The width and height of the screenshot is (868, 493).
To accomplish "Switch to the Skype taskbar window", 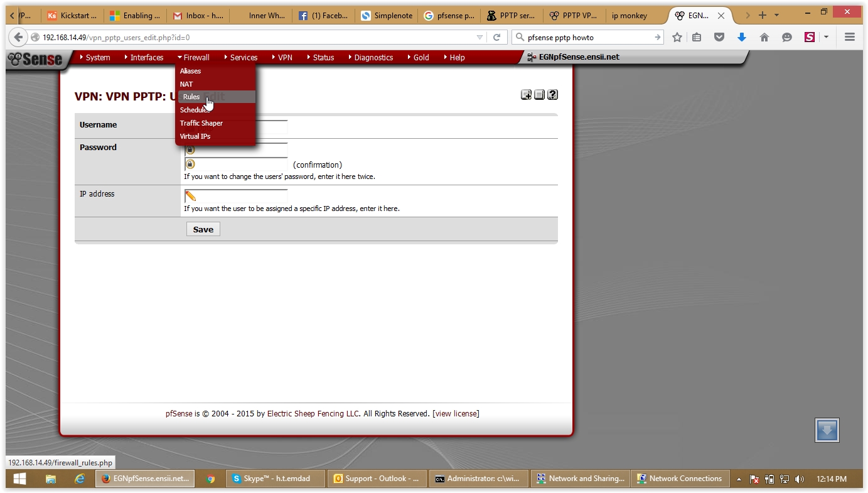I will point(276,479).
